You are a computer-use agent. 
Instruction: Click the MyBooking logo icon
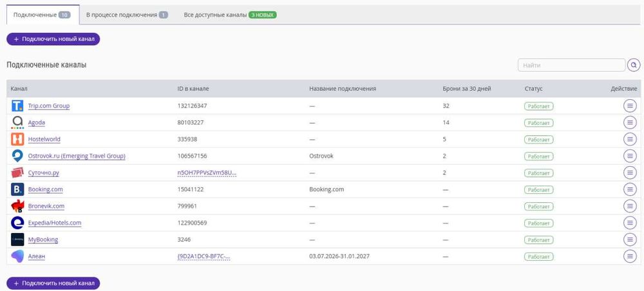point(17,239)
